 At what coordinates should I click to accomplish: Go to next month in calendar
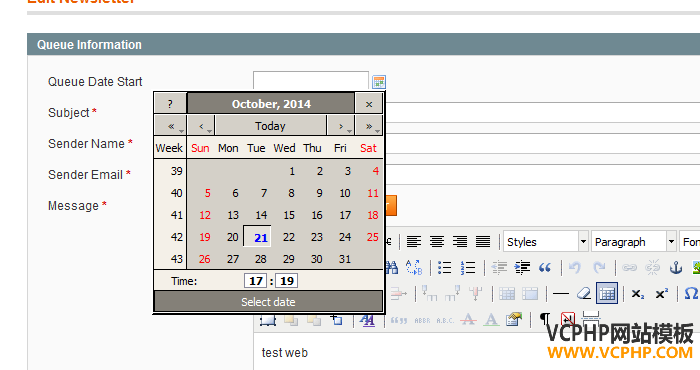(341, 126)
